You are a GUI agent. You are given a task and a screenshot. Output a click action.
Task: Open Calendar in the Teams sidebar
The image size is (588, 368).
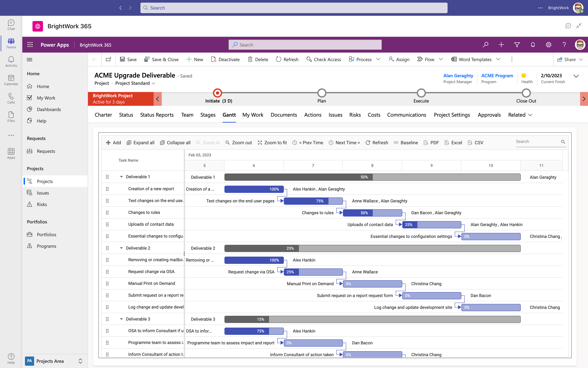tap(11, 80)
